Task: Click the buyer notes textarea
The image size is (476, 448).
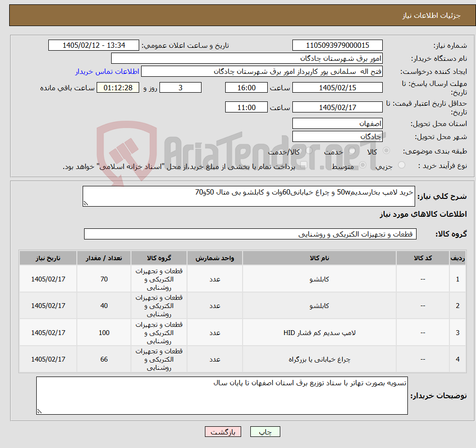Action: 222,395
